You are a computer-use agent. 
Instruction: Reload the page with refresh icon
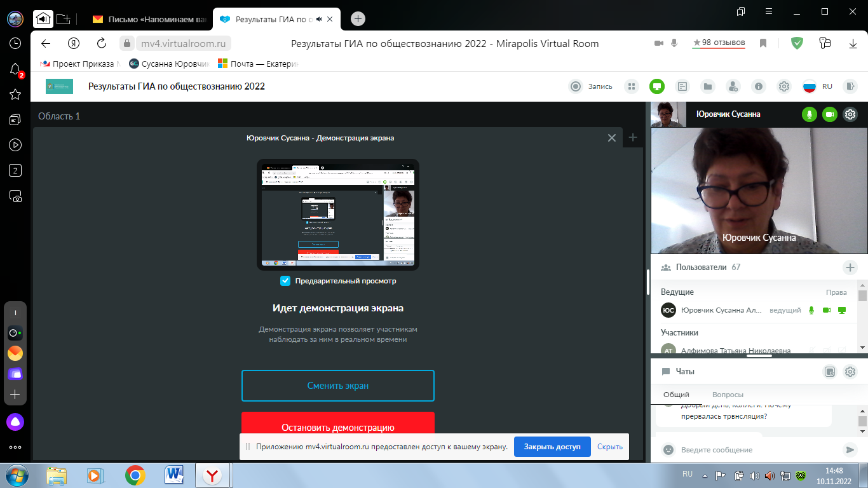102,43
